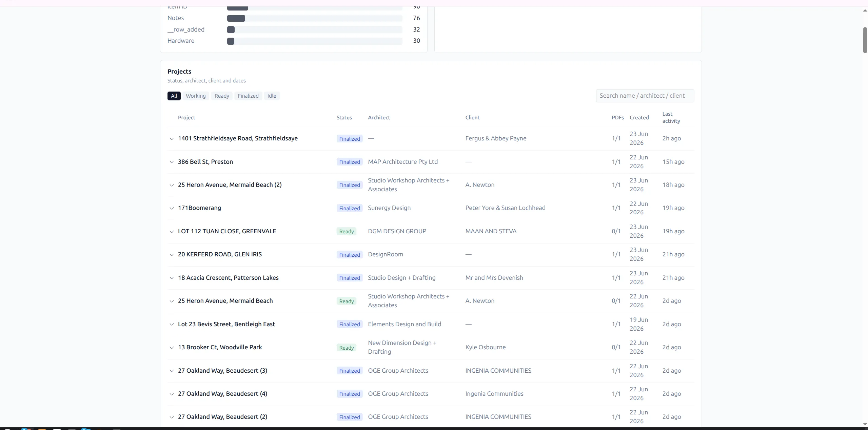Click architect New Dimension Design + Drafting
The width and height of the screenshot is (868, 430).
coord(402,347)
